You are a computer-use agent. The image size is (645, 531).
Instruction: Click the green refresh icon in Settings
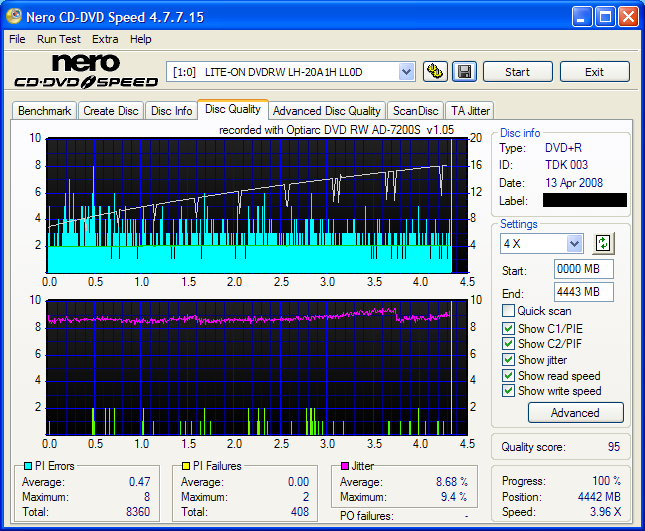click(603, 243)
